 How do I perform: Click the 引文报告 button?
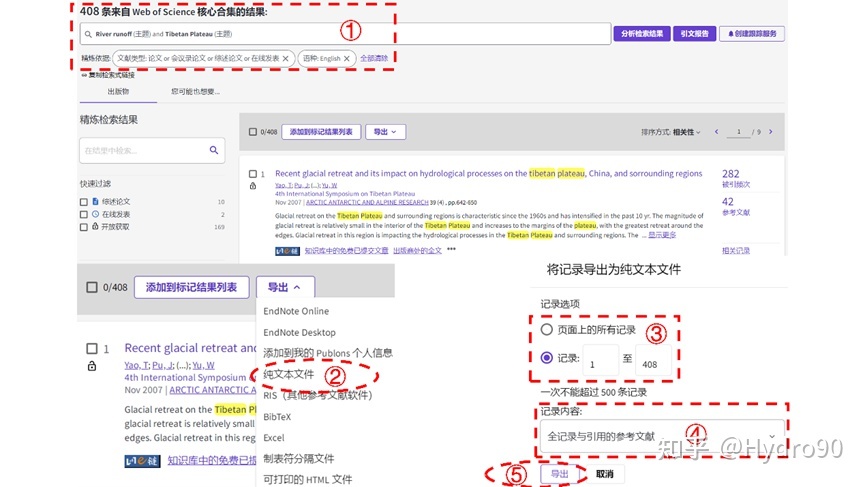tap(694, 34)
